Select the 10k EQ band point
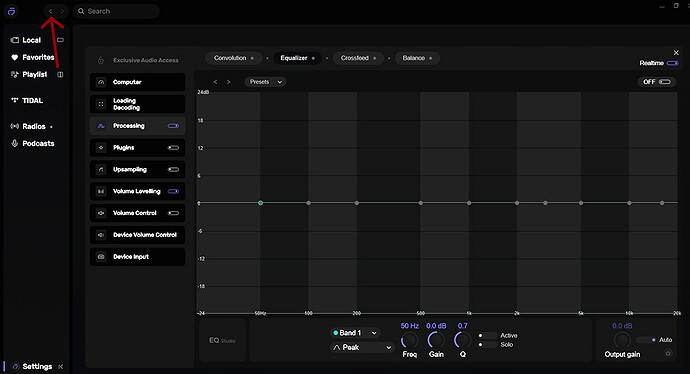Viewport: 690px width, 374px height. click(x=629, y=203)
